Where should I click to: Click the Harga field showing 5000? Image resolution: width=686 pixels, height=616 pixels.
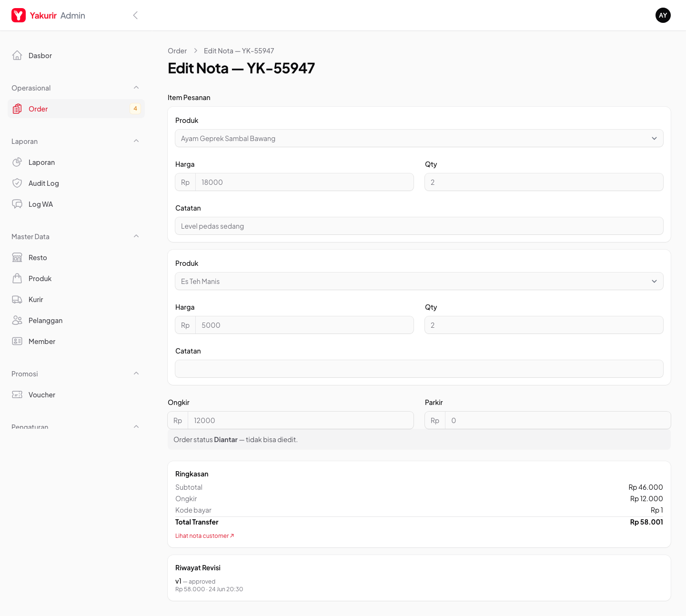click(304, 325)
